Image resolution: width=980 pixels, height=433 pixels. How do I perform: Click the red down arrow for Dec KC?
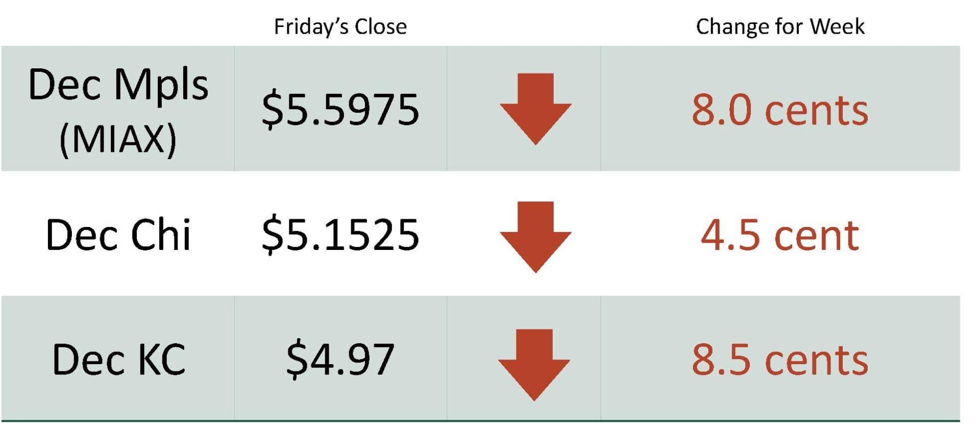[534, 364]
